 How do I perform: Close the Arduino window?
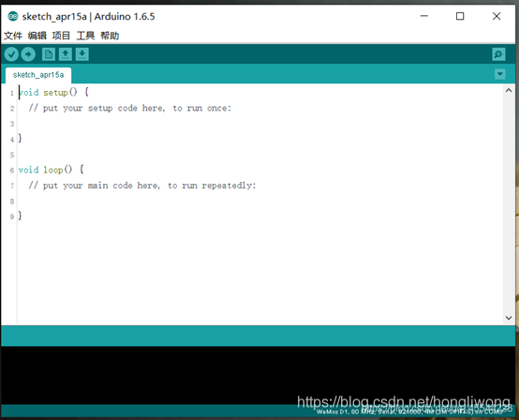(x=497, y=16)
